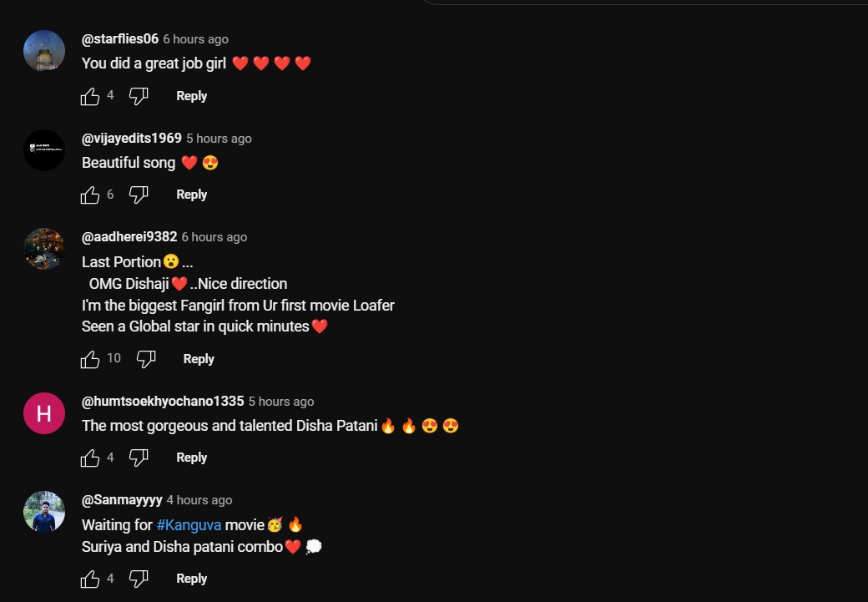Dislike the 'Last Portion' comment
Viewport: 868px width, 602px height.
pyautogui.click(x=146, y=360)
